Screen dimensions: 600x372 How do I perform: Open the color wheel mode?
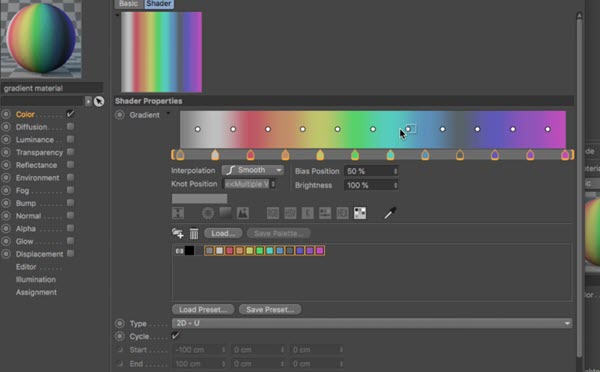tap(208, 213)
